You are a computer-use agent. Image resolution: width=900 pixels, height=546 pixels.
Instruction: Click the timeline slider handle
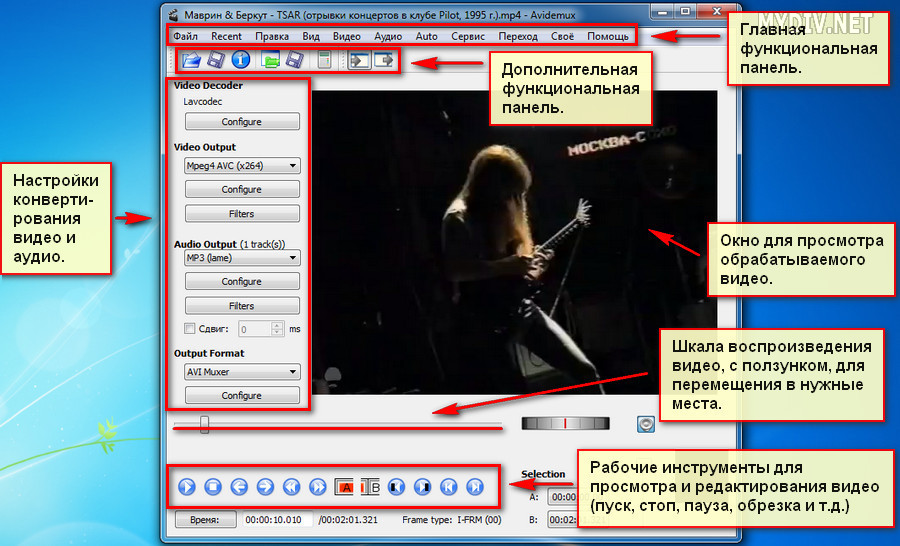(x=204, y=424)
